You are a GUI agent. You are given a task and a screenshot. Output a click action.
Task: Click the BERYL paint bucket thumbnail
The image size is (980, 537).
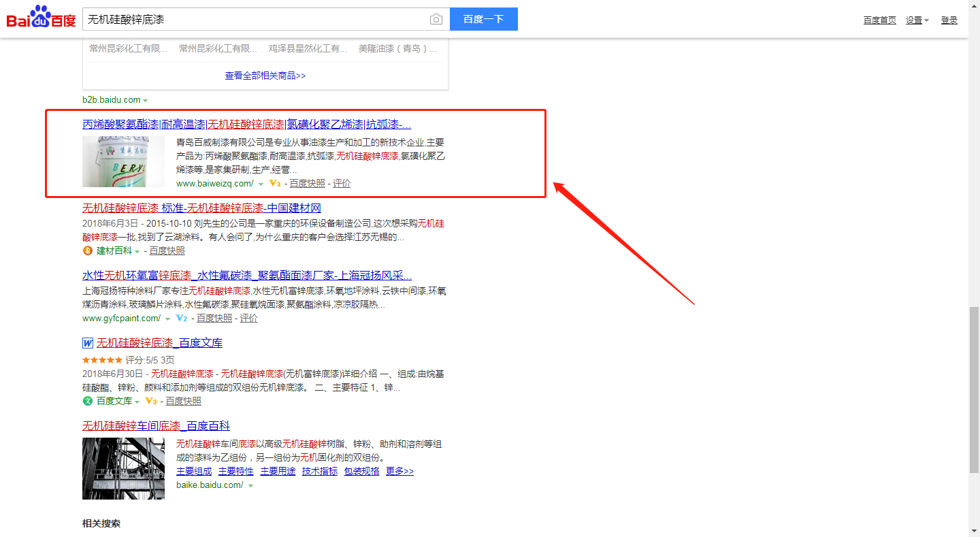pyautogui.click(x=123, y=161)
